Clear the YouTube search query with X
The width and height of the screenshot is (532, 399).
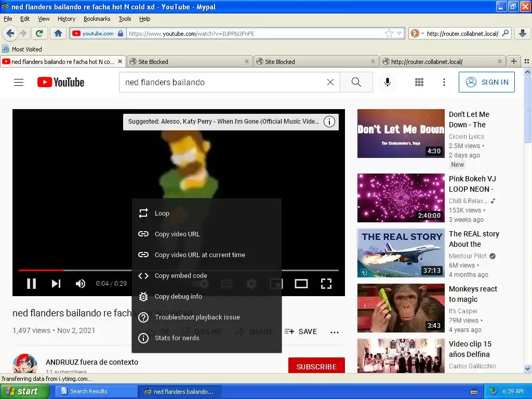pyautogui.click(x=330, y=82)
